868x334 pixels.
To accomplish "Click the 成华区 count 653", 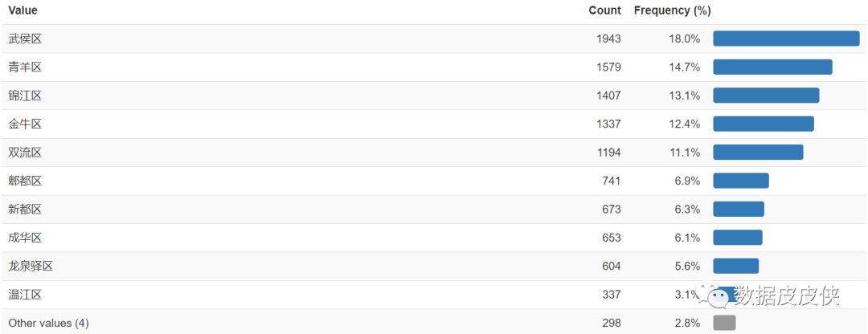I will tap(612, 238).
